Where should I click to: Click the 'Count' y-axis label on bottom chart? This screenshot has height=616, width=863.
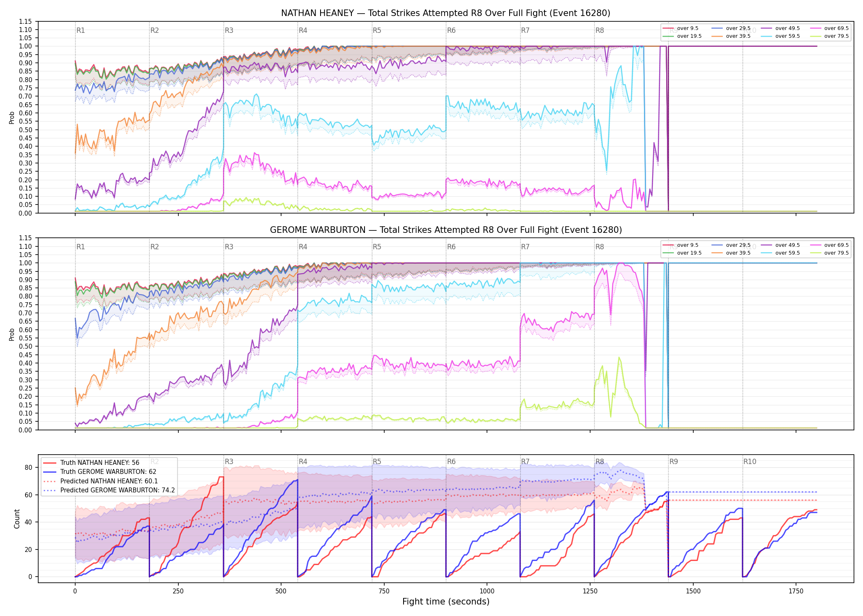(17, 519)
